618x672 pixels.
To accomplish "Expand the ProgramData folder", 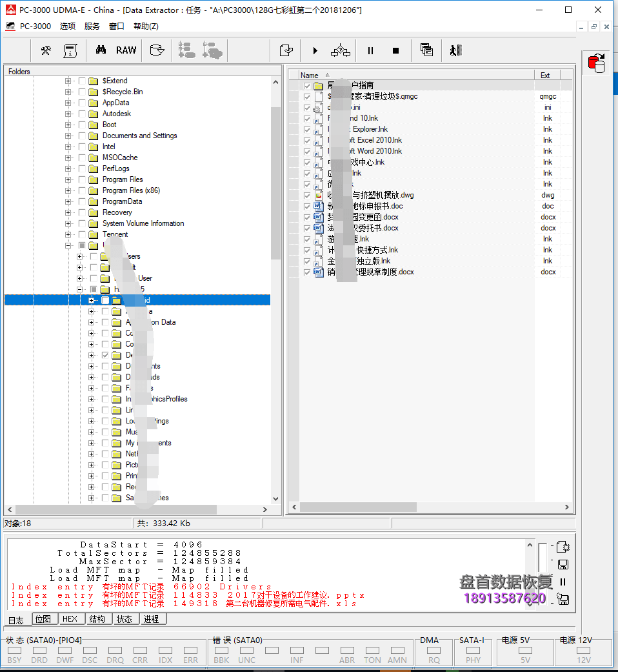I will (68, 201).
